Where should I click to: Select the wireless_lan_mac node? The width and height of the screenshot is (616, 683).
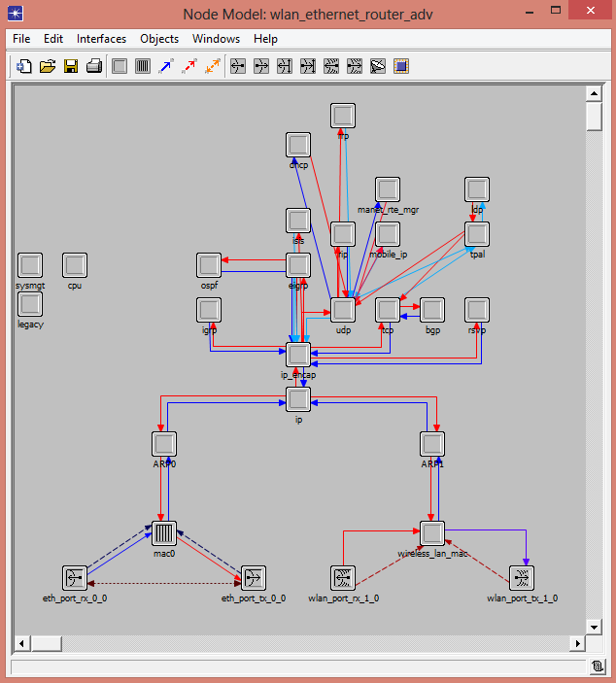click(432, 533)
